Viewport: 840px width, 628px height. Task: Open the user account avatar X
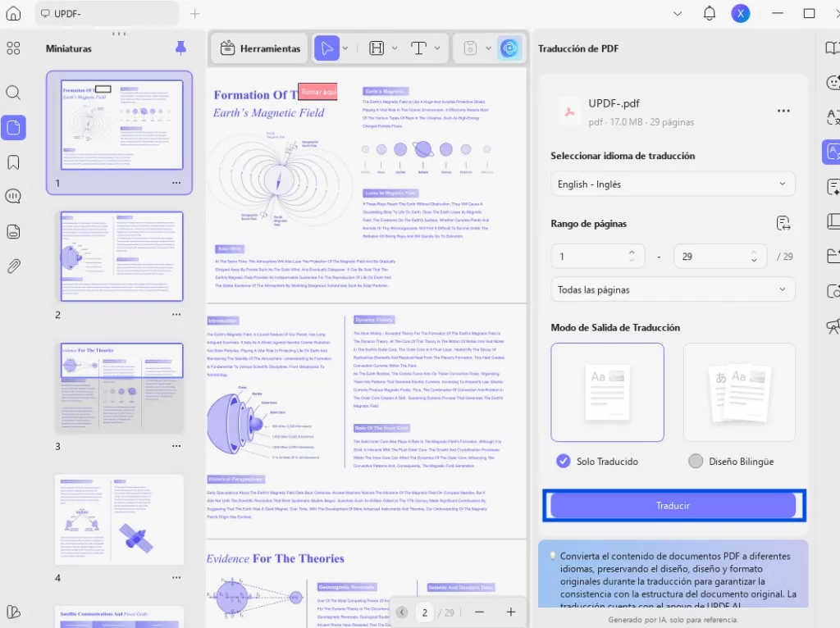click(x=741, y=13)
